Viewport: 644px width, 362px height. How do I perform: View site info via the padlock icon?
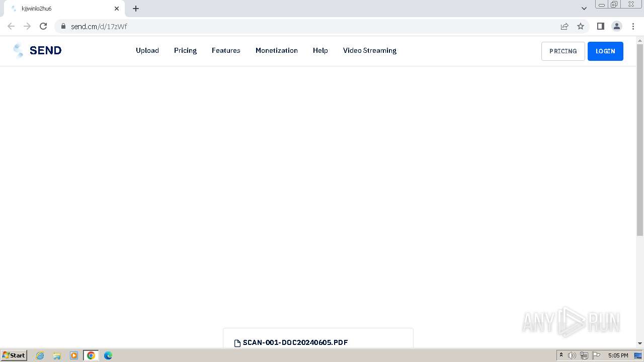coord(63,26)
